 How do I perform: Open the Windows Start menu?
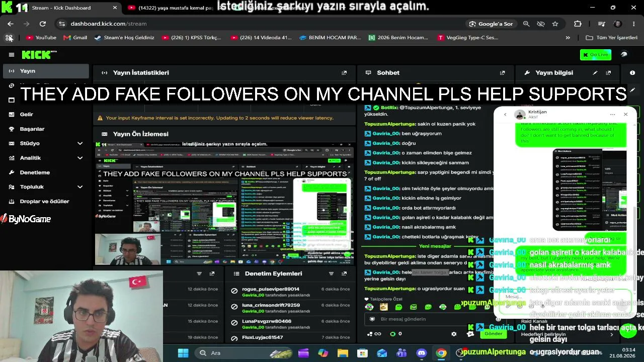(x=183, y=353)
